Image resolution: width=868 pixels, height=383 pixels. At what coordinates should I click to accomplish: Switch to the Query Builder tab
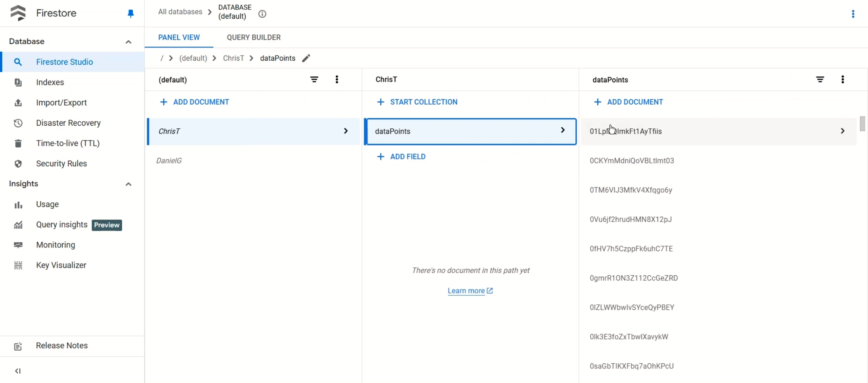point(254,37)
